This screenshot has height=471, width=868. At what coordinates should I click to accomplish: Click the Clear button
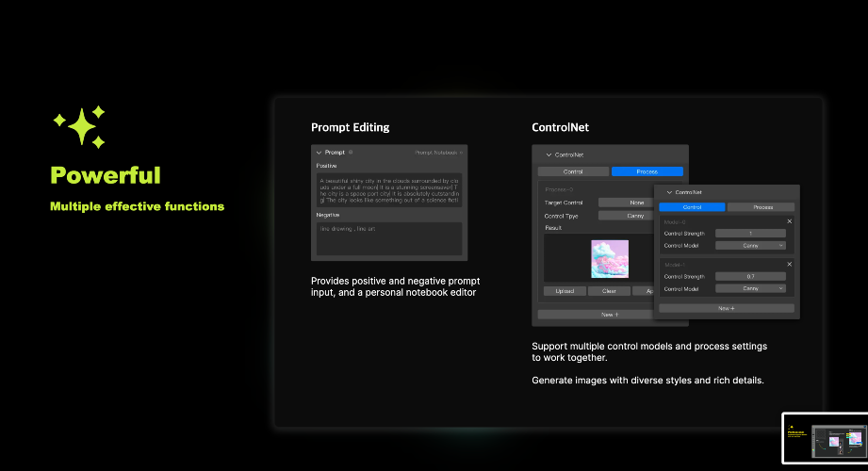pos(609,291)
